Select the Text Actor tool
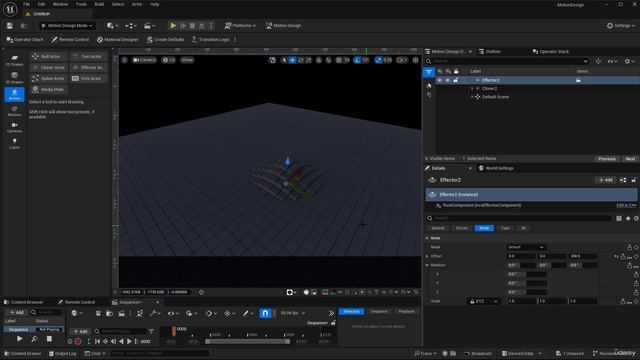The height and width of the screenshot is (360, 640). [88, 56]
